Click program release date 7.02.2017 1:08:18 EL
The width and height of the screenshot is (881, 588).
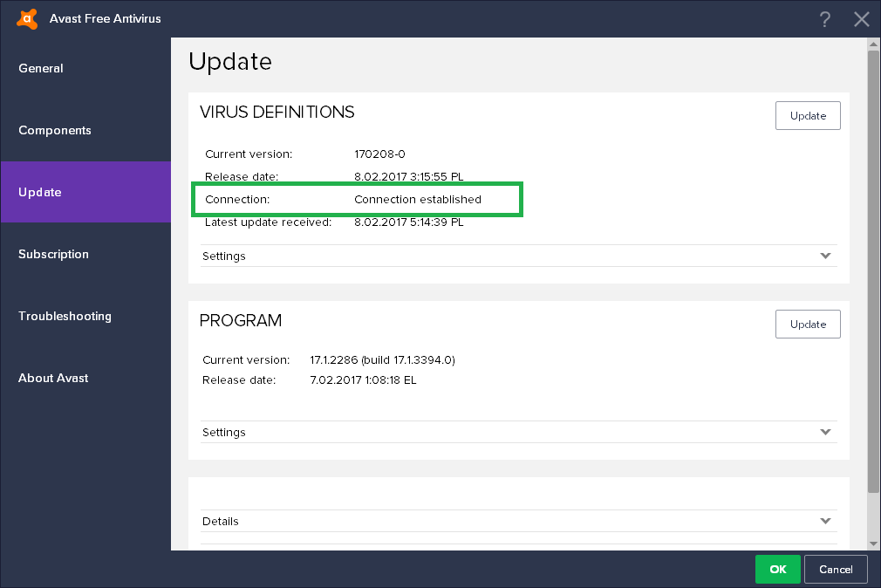click(363, 380)
